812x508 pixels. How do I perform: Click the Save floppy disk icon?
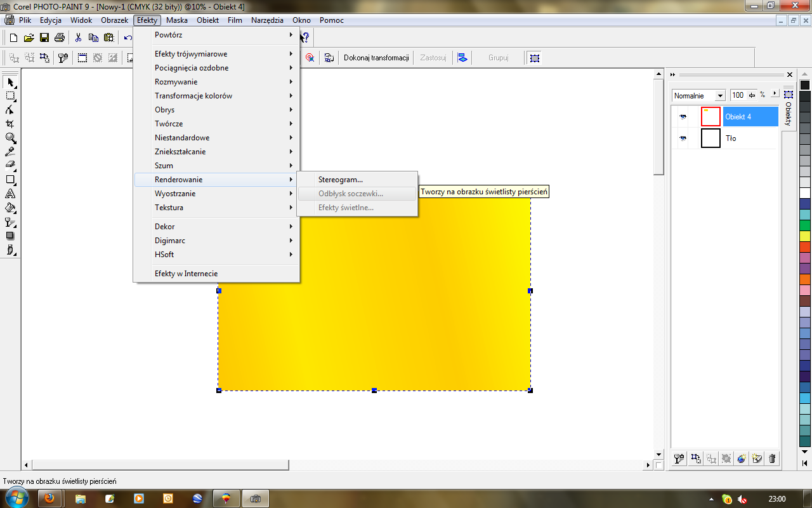pyautogui.click(x=44, y=37)
